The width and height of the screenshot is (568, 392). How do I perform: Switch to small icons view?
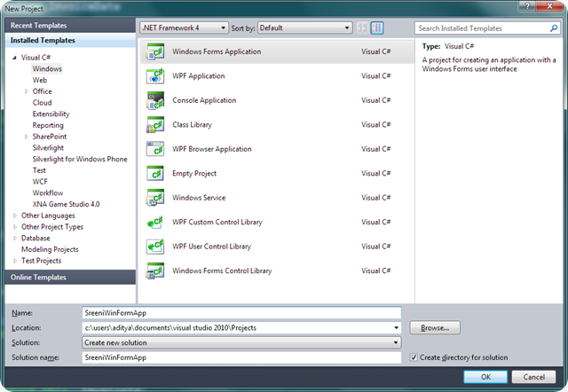coord(362,27)
